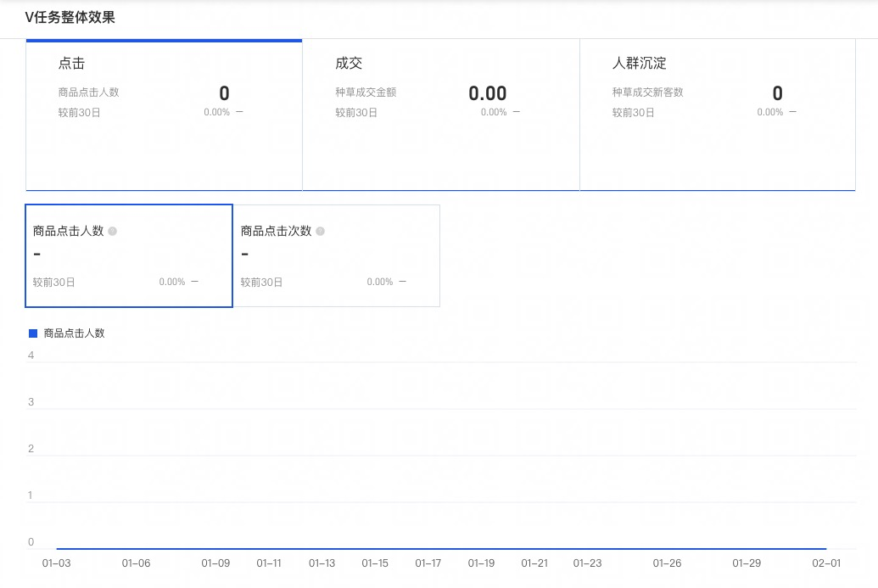This screenshot has width=878, height=588.
Task: Select the 商品点击次数 metric card
Action: pyautogui.click(x=337, y=256)
